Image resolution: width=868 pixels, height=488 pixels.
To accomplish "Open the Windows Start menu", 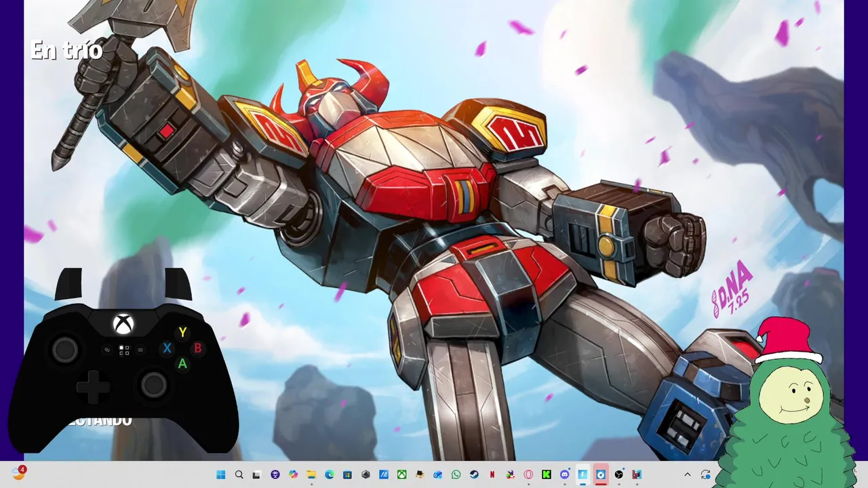I will click(221, 474).
